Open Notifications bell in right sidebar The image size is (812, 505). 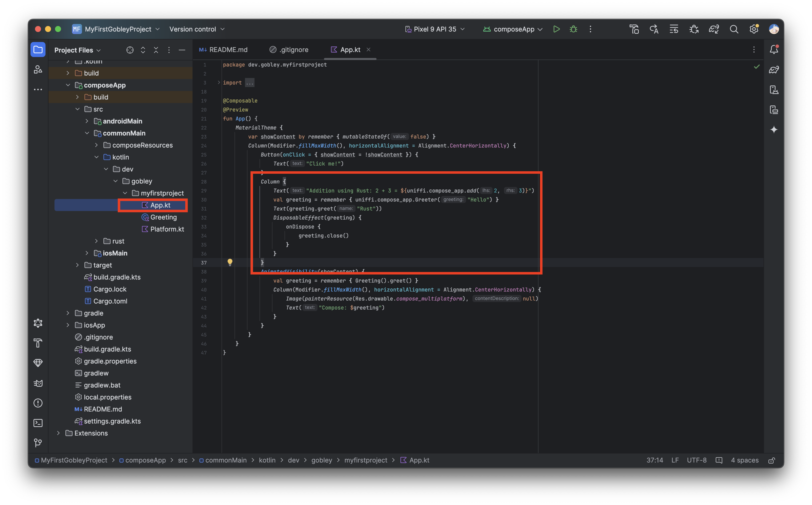774,50
